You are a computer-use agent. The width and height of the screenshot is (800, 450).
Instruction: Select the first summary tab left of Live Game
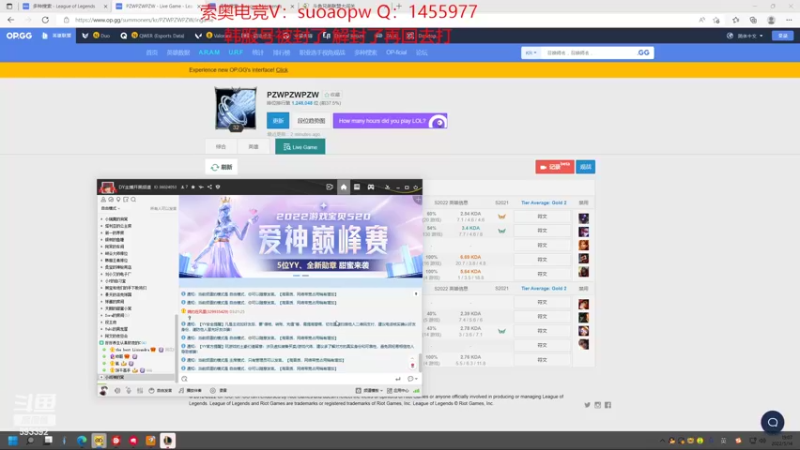[221, 147]
